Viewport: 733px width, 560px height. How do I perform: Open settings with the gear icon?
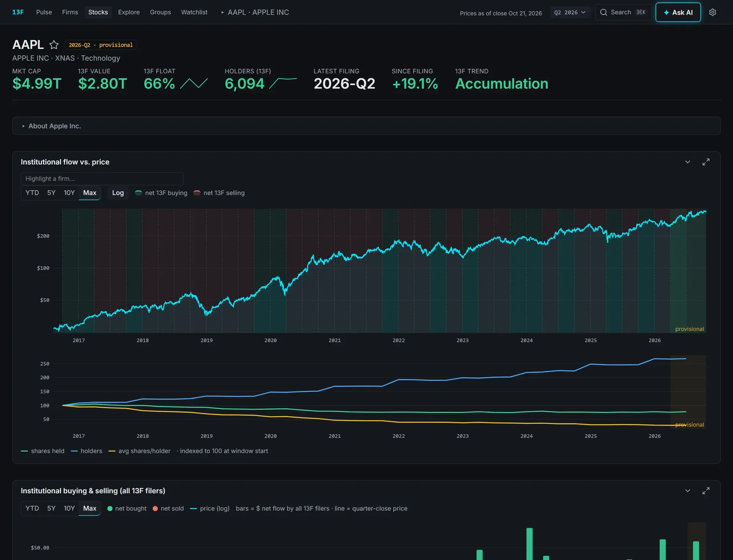(x=712, y=12)
